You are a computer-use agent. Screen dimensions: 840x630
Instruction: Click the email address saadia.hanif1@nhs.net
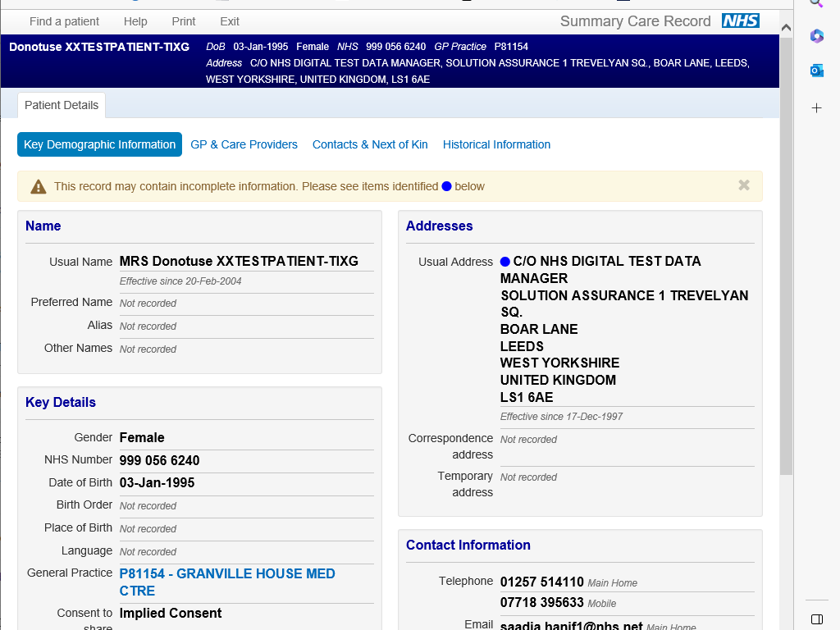[571, 625]
